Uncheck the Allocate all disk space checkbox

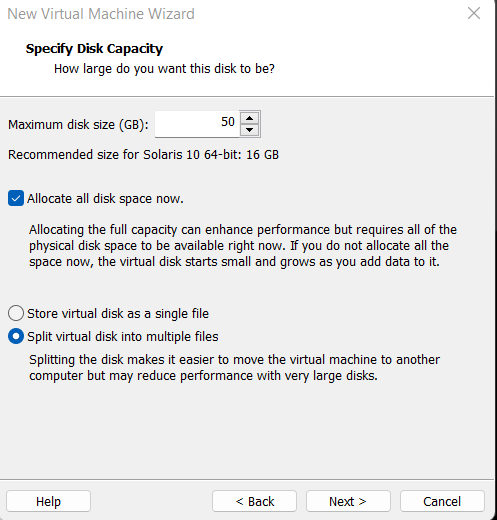pyautogui.click(x=16, y=198)
